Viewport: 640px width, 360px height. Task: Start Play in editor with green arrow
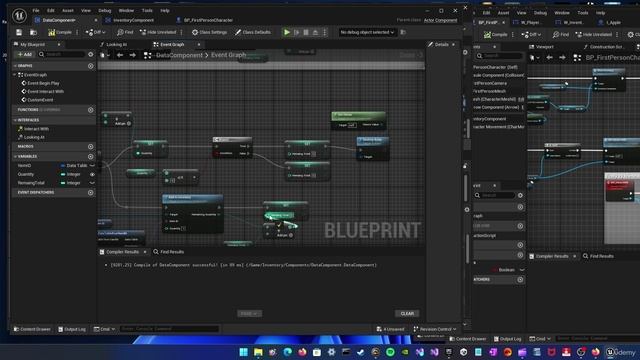coord(287,32)
